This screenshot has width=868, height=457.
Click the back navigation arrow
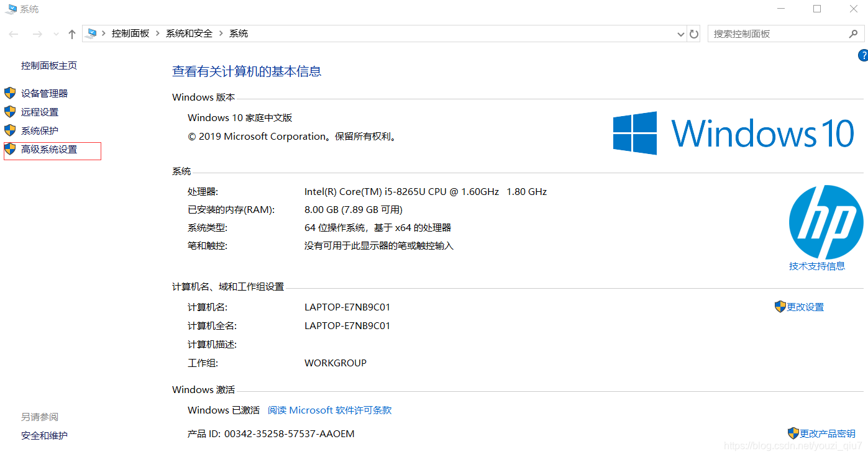14,34
